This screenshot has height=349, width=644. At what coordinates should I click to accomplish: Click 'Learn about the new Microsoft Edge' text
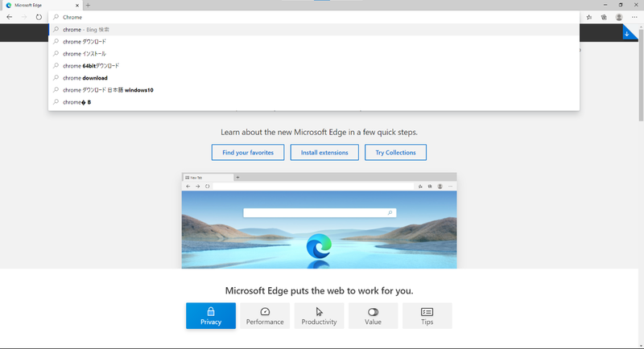point(319,132)
